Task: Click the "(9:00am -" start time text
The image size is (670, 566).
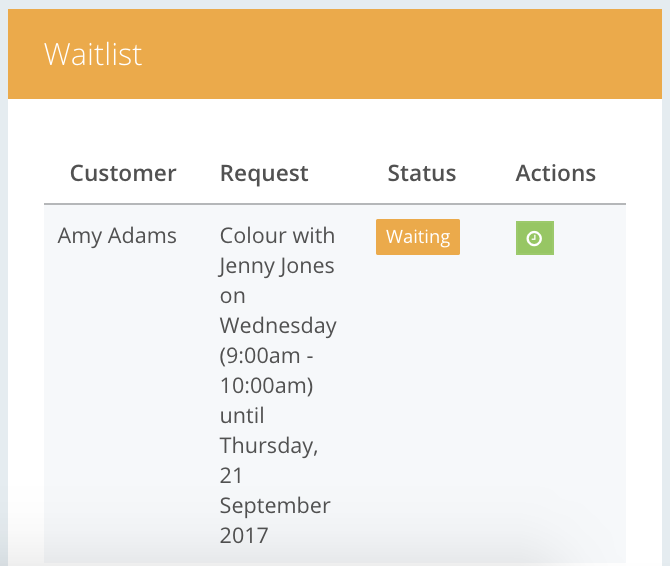Action: [x=267, y=356]
